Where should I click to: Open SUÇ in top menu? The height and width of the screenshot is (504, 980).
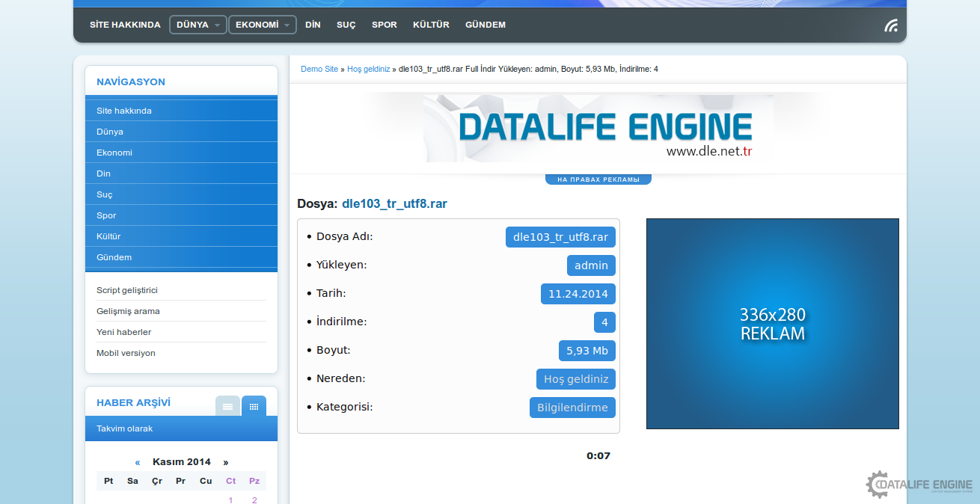tap(346, 25)
